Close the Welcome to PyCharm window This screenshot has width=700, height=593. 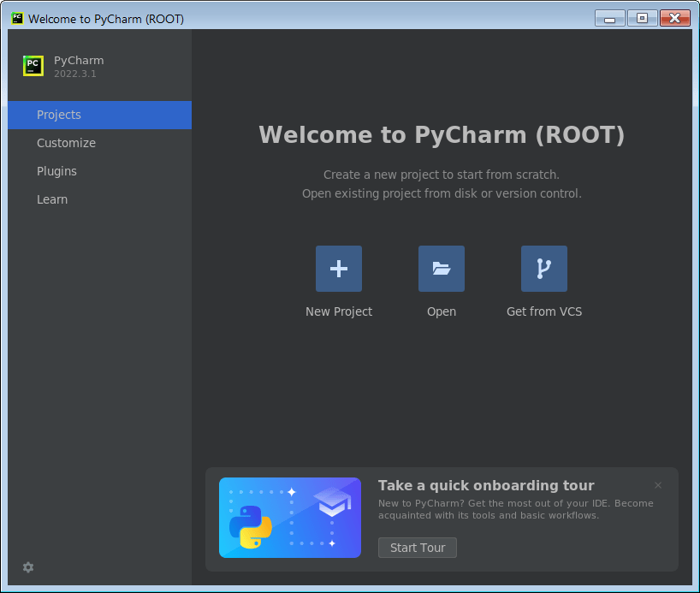tap(675, 18)
